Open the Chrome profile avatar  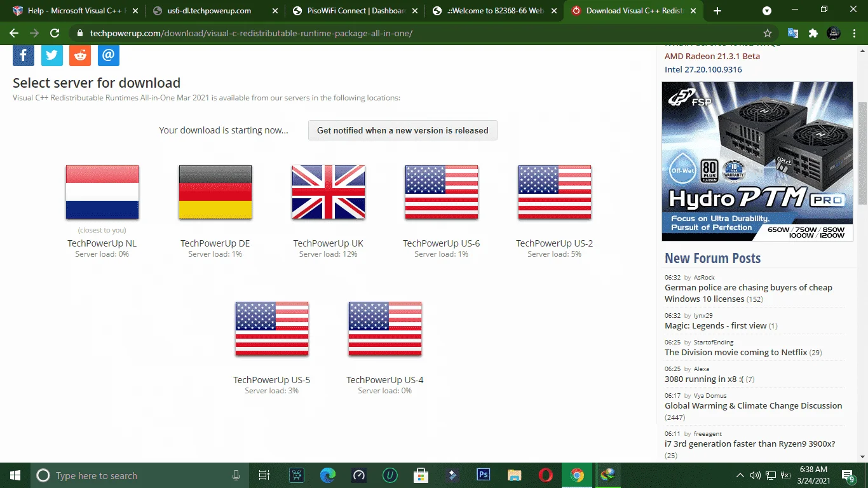(x=834, y=33)
